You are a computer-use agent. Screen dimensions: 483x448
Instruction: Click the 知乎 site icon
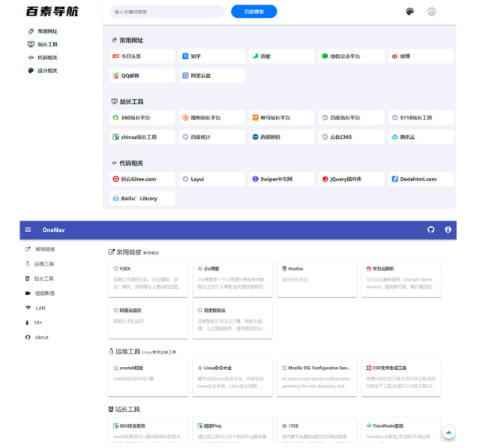coord(185,56)
